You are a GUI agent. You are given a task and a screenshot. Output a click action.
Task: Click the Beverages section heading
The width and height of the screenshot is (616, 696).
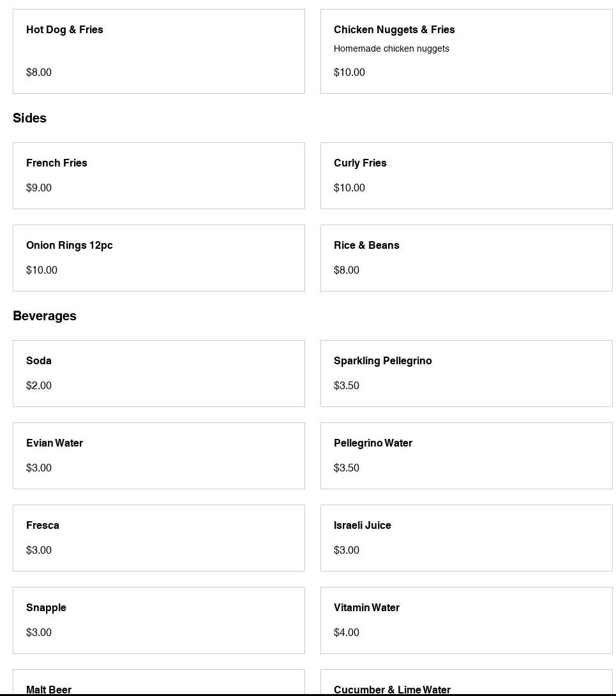[45, 316]
